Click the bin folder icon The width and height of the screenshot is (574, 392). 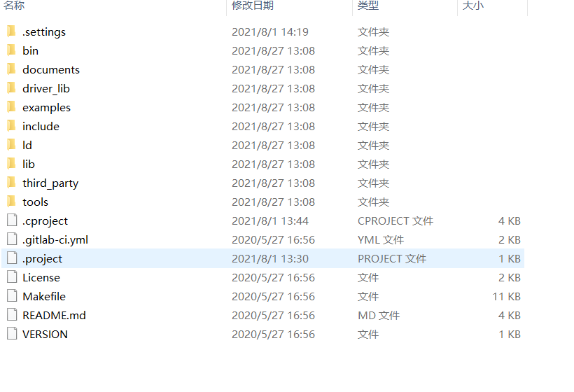11,50
